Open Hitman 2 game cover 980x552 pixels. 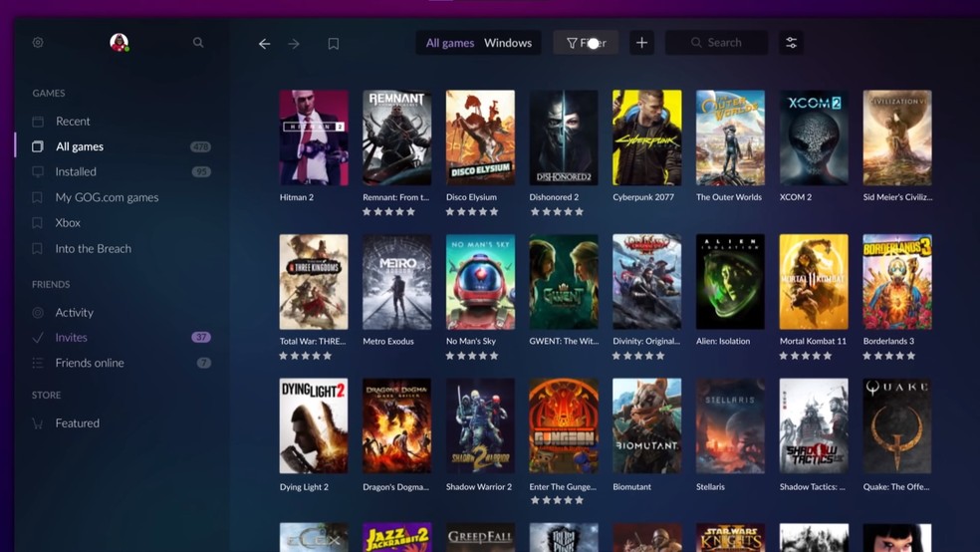pyautogui.click(x=314, y=138)
